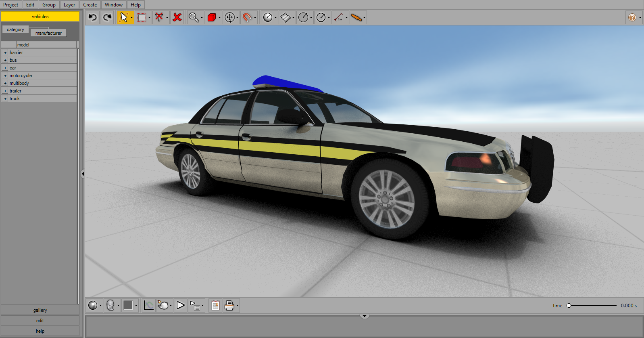Start simulation with the play icon
The width and height of the screenshot is (644, 338).
click(181, 305)
